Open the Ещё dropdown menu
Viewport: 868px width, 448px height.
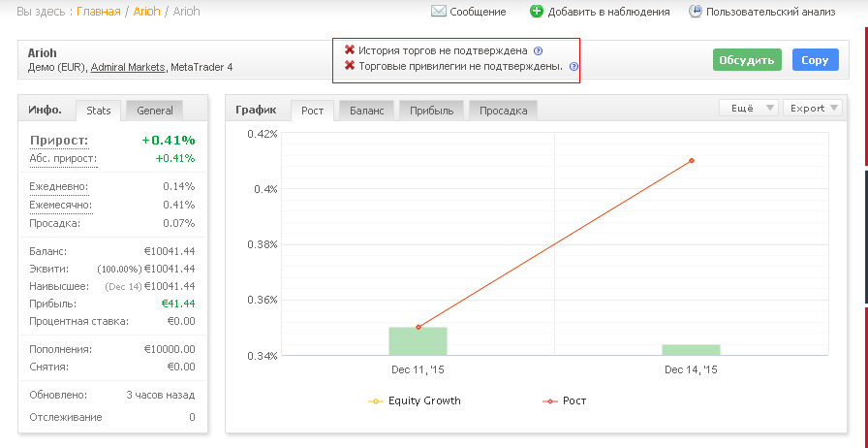pyautogui.click(x=749, y=108)
